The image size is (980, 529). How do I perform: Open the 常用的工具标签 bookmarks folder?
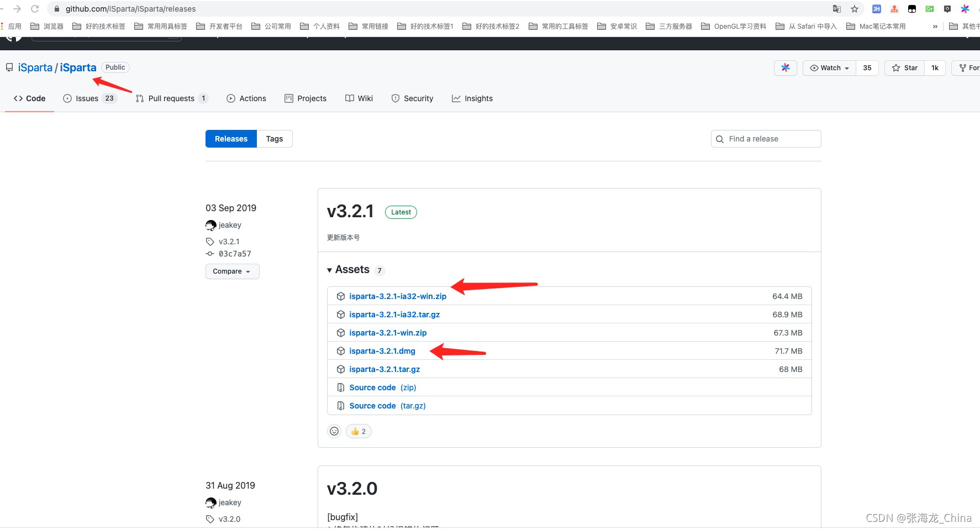tap(559, 26)
